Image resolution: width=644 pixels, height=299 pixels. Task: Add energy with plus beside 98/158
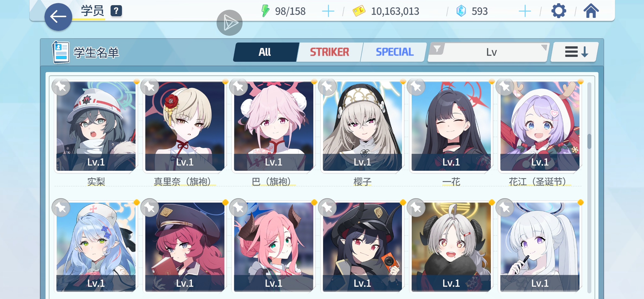point(328,11)
